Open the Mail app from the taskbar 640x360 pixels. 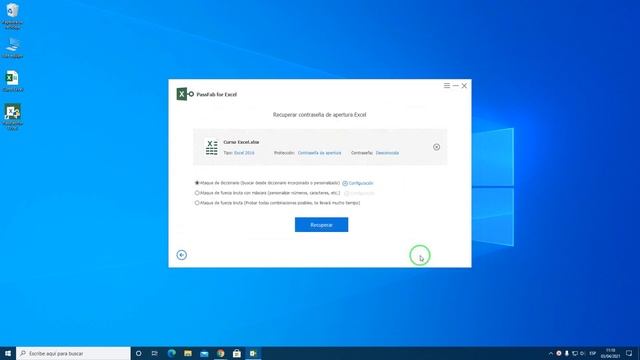[x=204, y=353]
